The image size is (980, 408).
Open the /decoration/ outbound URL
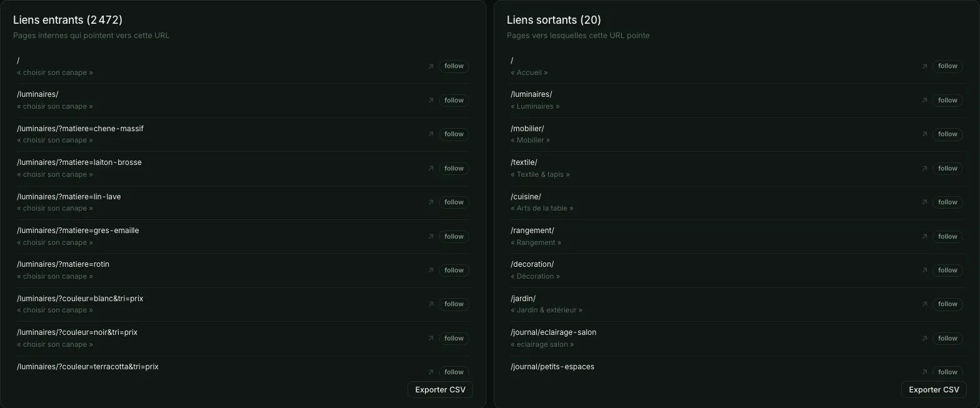coord(532,264)
